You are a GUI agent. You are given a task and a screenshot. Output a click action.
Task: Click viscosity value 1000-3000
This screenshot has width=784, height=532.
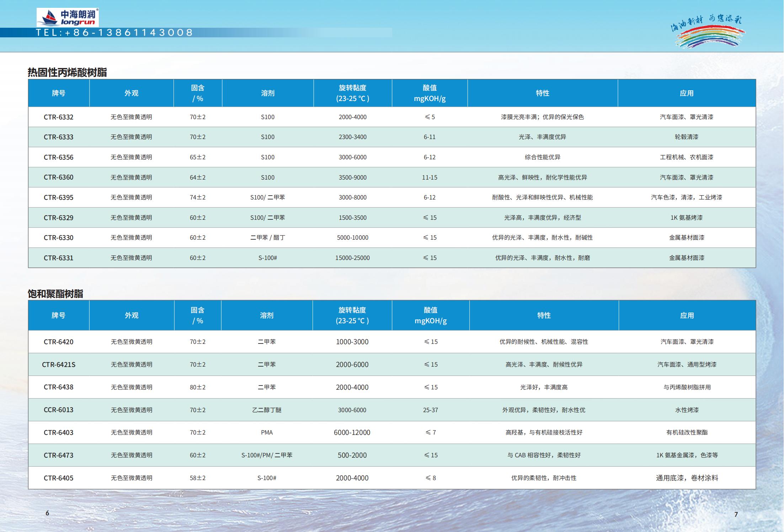click(x=352, y=342)
